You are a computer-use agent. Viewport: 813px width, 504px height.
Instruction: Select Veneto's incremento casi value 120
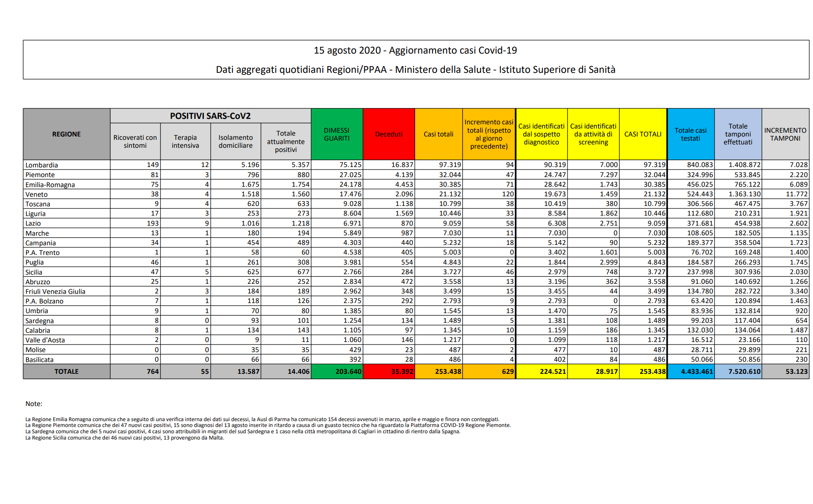508,194
